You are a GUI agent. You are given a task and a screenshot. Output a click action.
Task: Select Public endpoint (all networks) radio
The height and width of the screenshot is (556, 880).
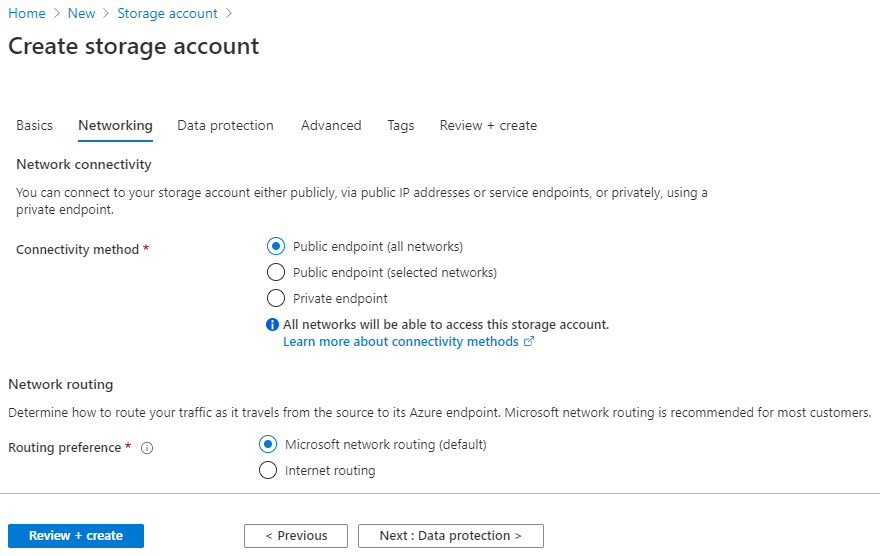click(x=276, y=246)
